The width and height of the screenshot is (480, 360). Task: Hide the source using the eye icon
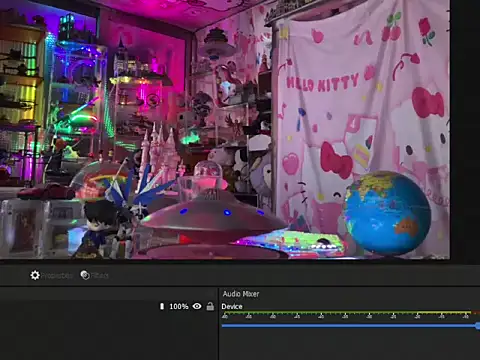197,306
